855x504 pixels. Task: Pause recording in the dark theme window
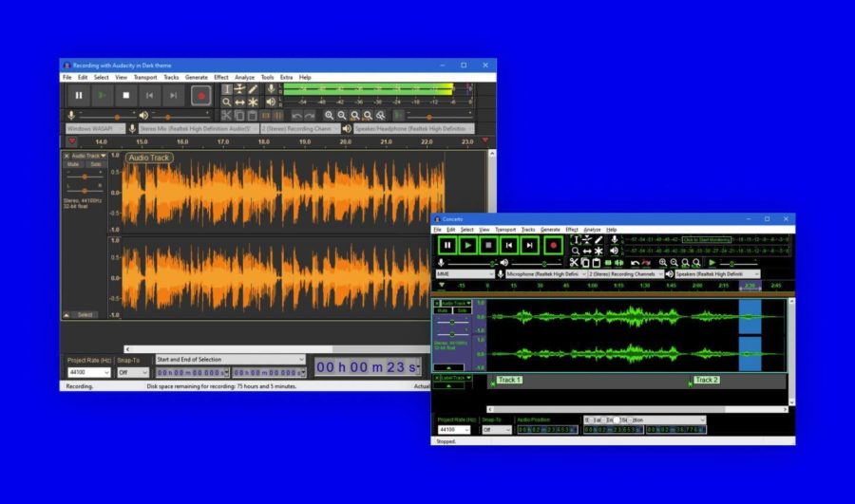(79, 95)
